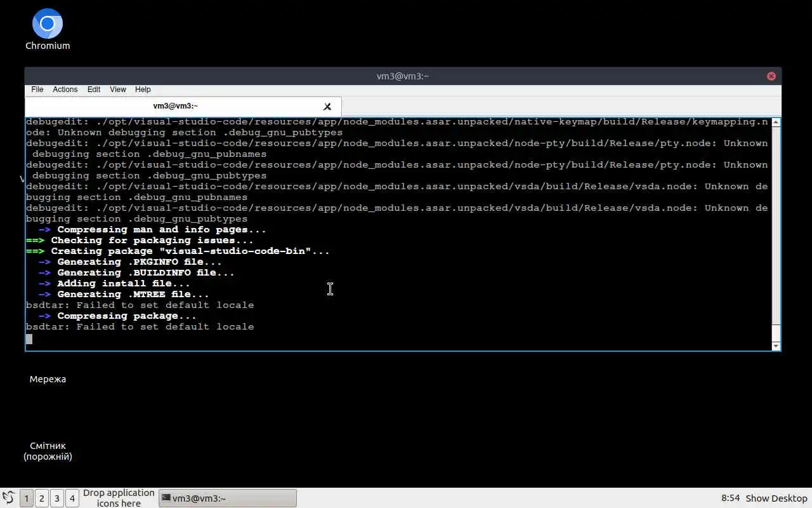Open the start menu bird icon
Screen dimensions: 812x508
click(8, 498)
